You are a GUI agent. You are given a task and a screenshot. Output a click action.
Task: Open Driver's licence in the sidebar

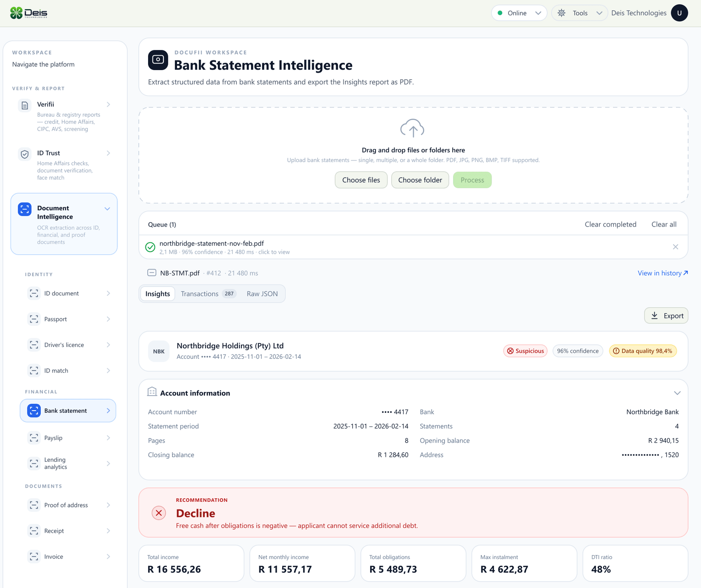click(x=68, y=345)
